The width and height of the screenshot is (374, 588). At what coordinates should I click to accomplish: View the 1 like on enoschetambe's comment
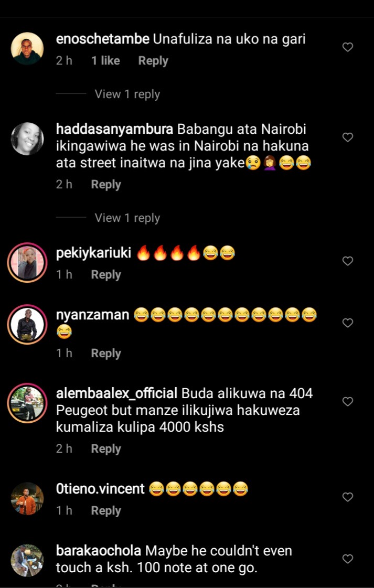[105, 61]
